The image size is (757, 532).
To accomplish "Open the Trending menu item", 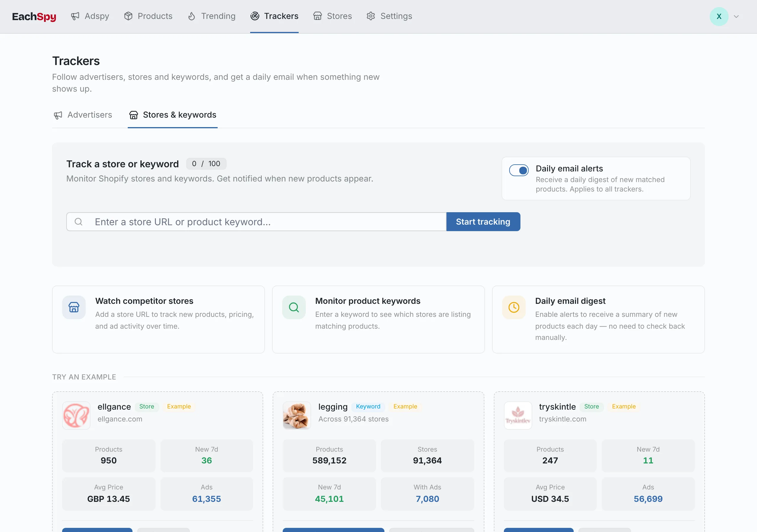I will click(x=211, y=16).
